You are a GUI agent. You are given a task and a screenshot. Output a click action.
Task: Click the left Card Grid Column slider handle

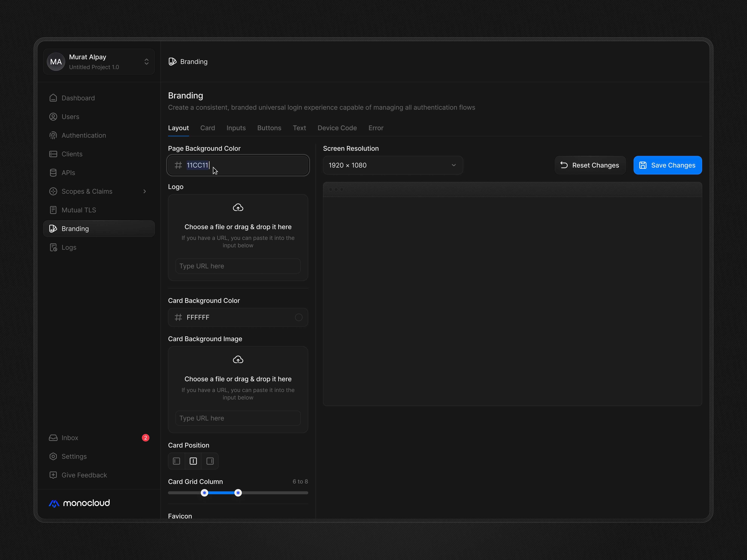(204, 493)
